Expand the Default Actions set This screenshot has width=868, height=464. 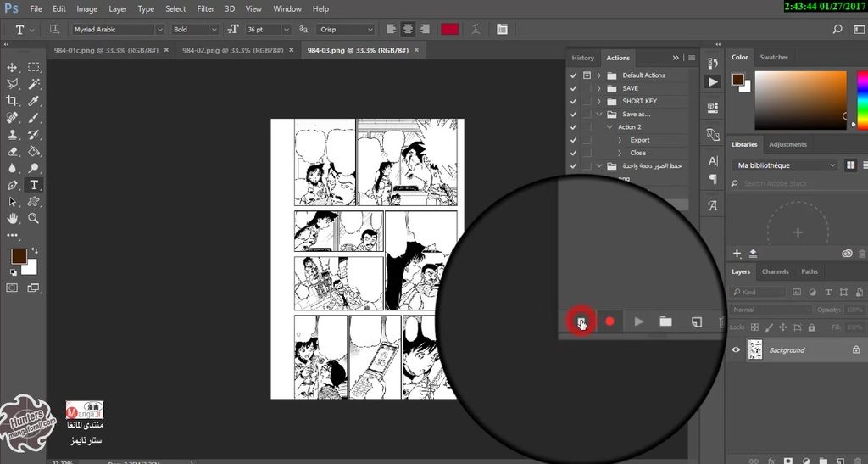[x=599, y=75]
